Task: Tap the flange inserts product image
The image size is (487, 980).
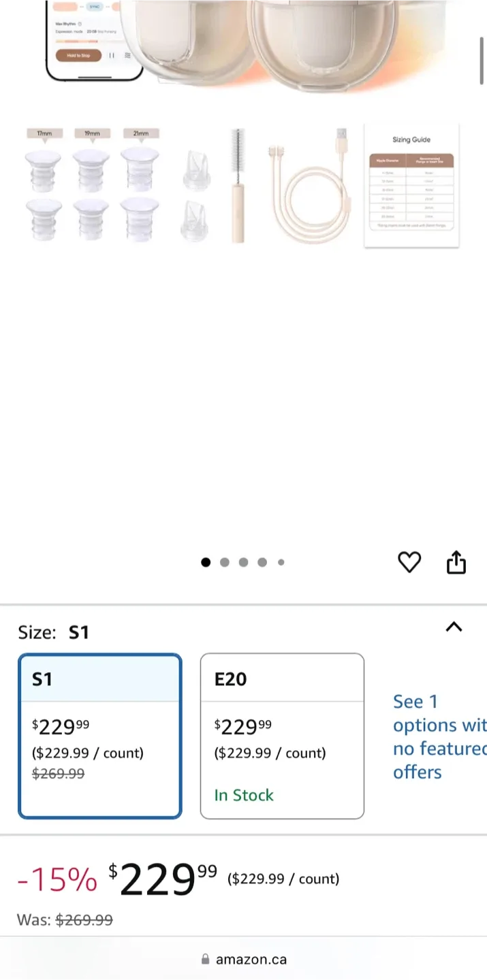Action: [92, 185]
